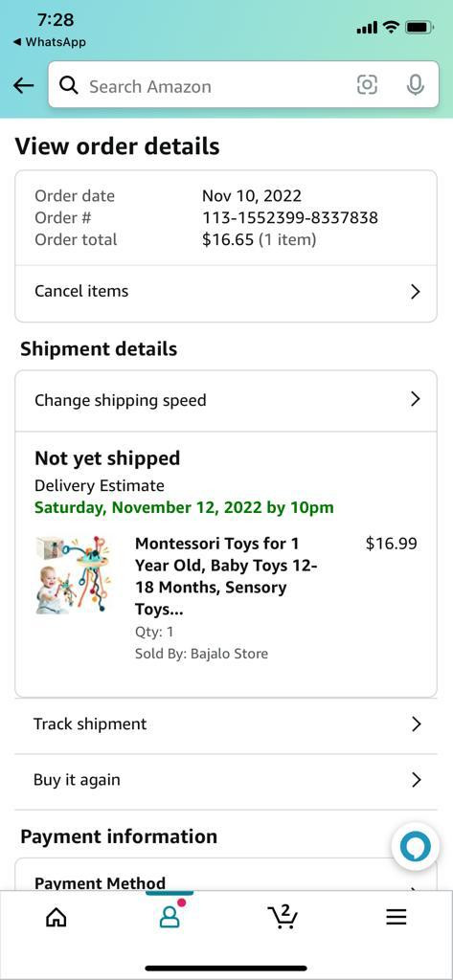Tap the search magnifier icon

pos(69,85)
